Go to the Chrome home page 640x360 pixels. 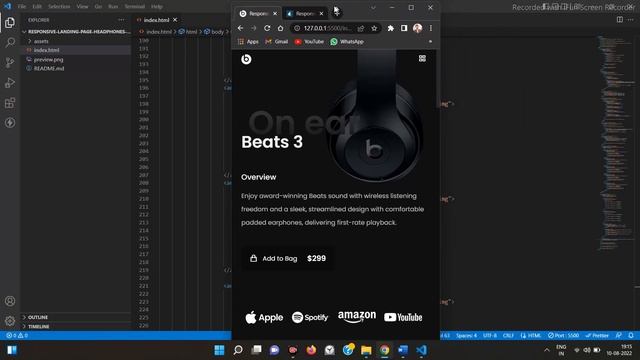coord(280,28)
